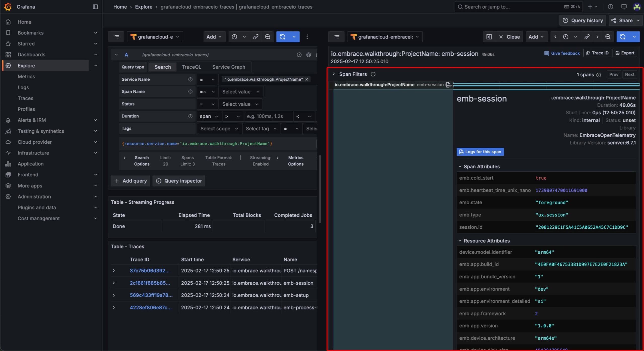Show Service Name info tooltip icon
This screenshot has height=351, width=644.
190,79
